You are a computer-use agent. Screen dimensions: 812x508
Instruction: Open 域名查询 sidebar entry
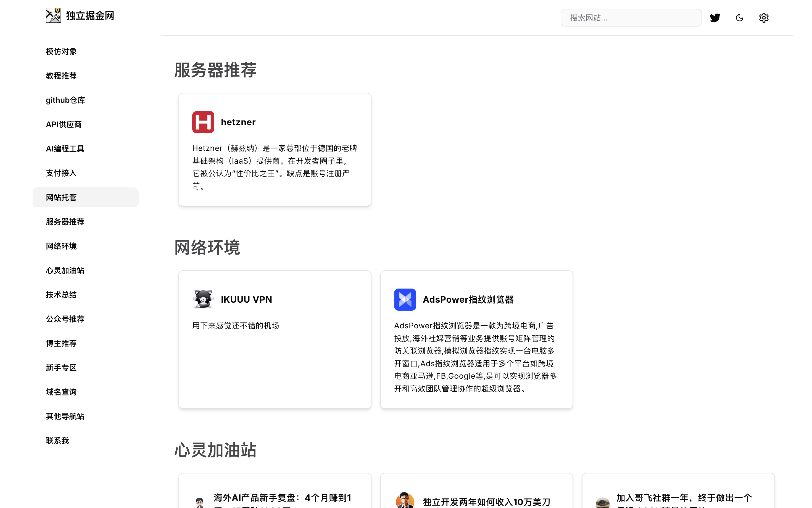(x=61, y=392)
